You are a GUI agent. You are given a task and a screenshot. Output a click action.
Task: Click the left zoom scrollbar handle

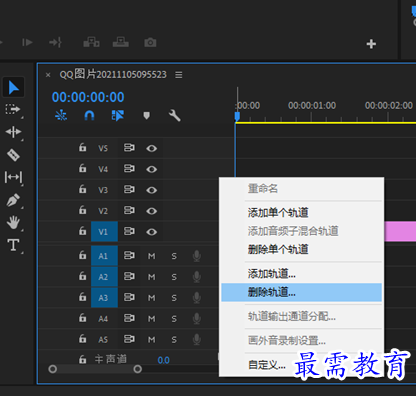click(x=52, y=369)
